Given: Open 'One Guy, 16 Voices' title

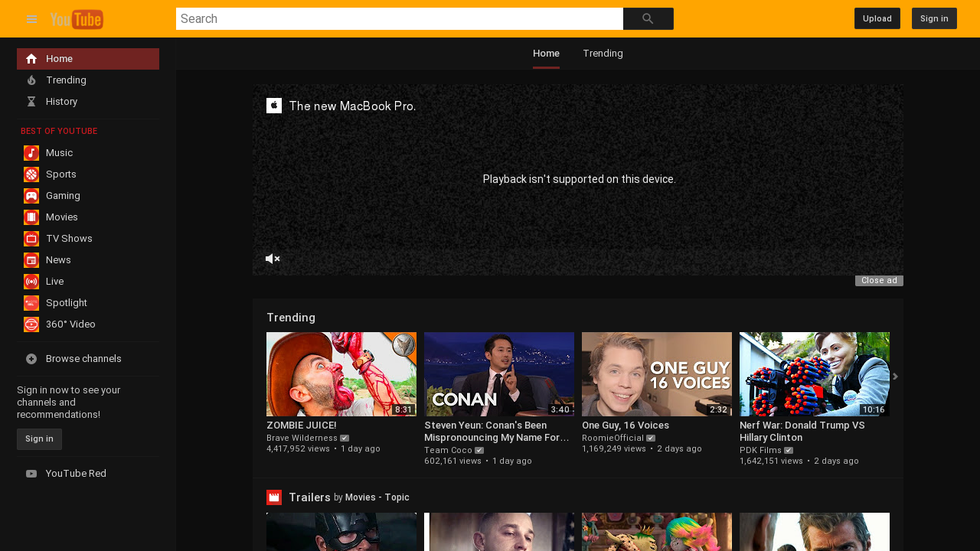Looking at the screenshot, I should point(626,425).
